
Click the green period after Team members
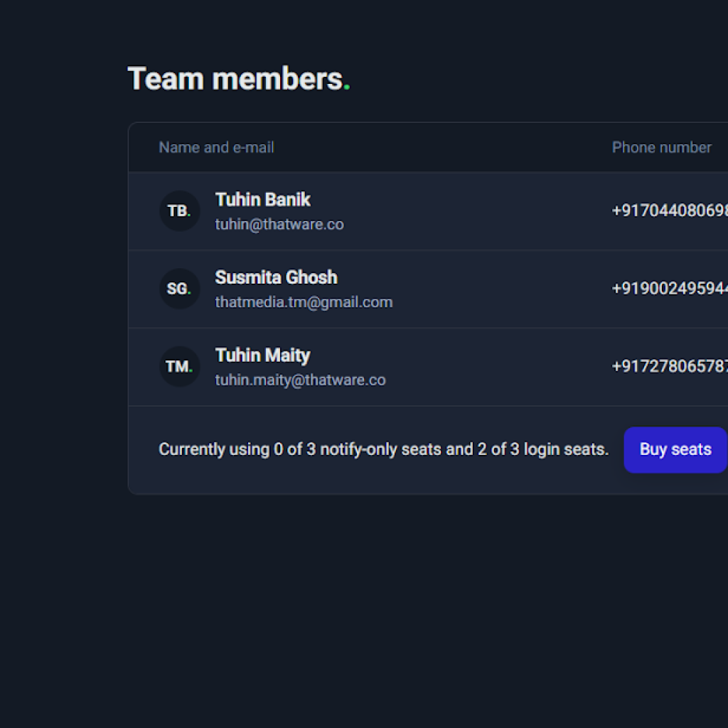[347, 87]
